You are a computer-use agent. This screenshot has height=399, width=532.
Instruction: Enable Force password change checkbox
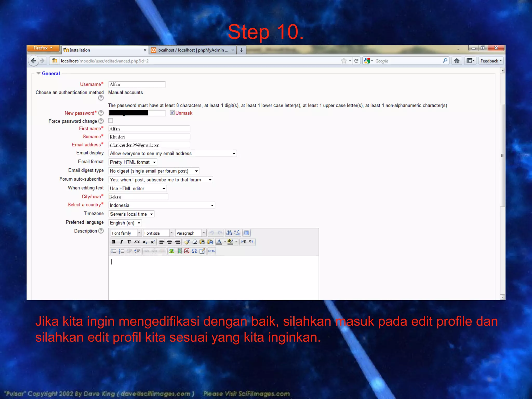(x=111, y=121)
